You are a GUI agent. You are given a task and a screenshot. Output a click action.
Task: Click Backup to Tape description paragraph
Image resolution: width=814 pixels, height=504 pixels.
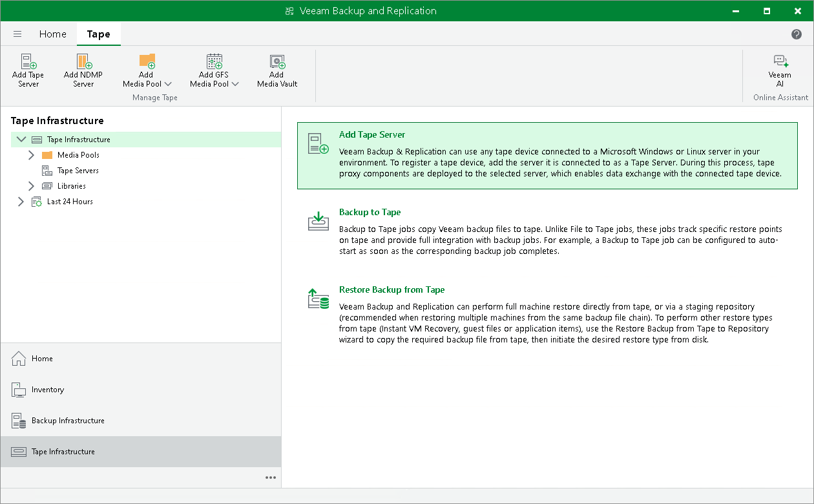pos(561,240)
